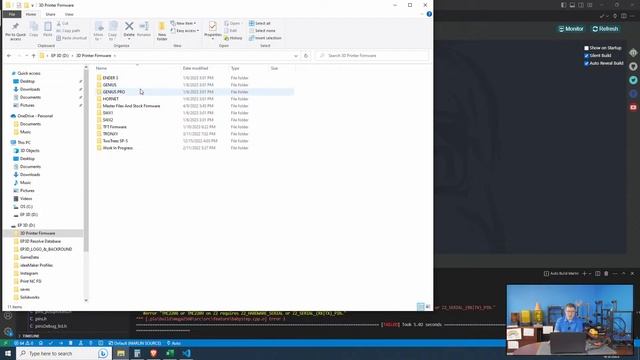Viewport: 640px width, 360px height.
Task: Open Visual Studio Code from taskbar
Action: coord(186,353)
